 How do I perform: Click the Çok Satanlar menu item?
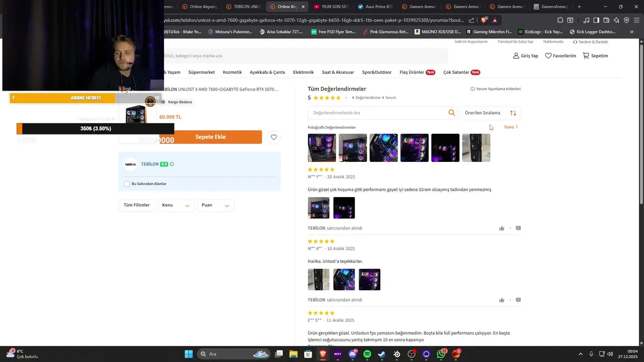(461, 72)
